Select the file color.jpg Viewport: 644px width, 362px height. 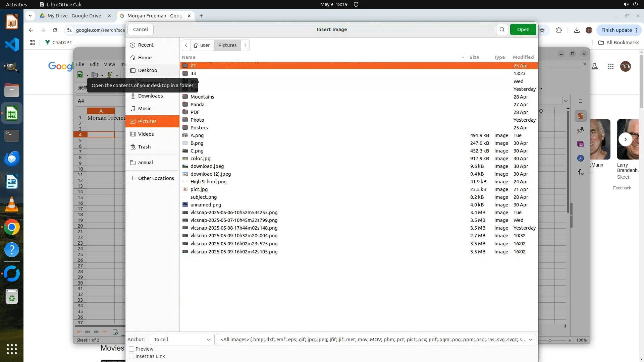point(200,159)
